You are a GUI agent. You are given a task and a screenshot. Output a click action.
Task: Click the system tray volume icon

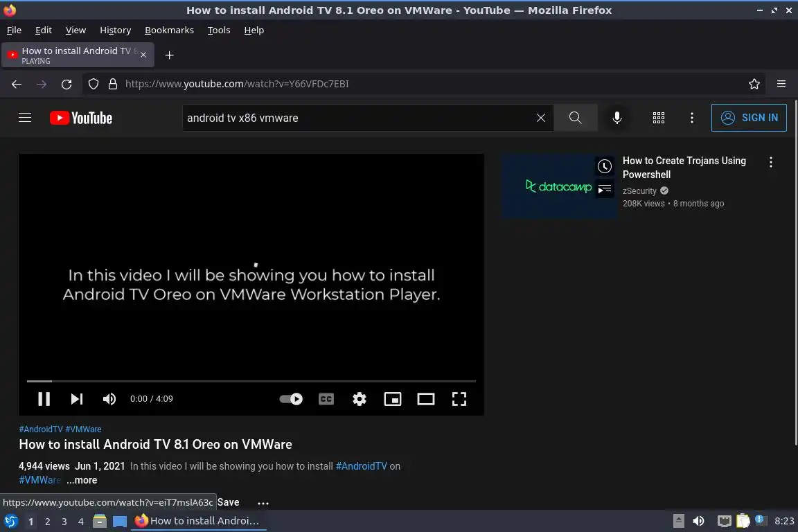coord(699,521)
